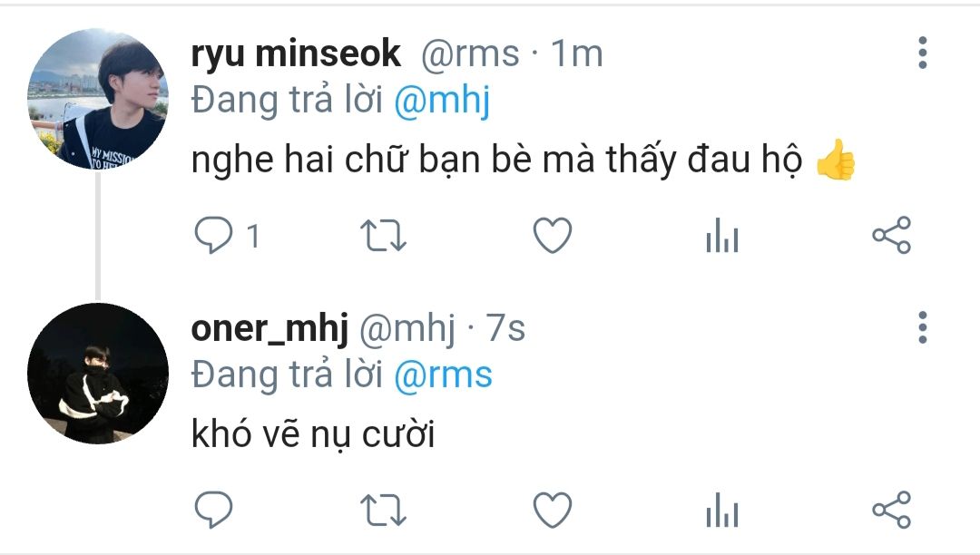
Task: Share ryu minseok's tweet
Action: pos(891,237)
